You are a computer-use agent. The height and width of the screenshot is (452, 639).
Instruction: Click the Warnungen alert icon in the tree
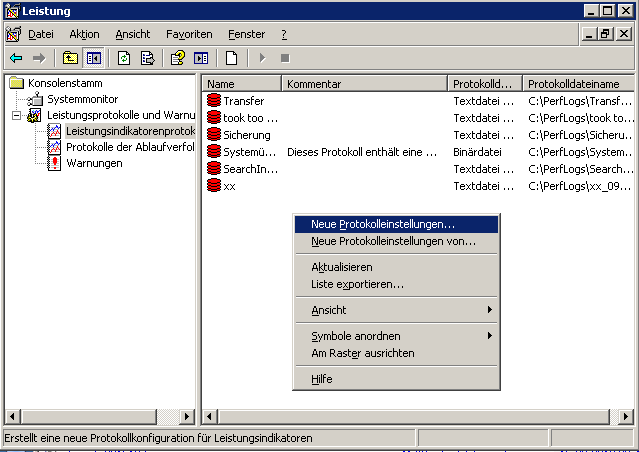coord(54,163)
